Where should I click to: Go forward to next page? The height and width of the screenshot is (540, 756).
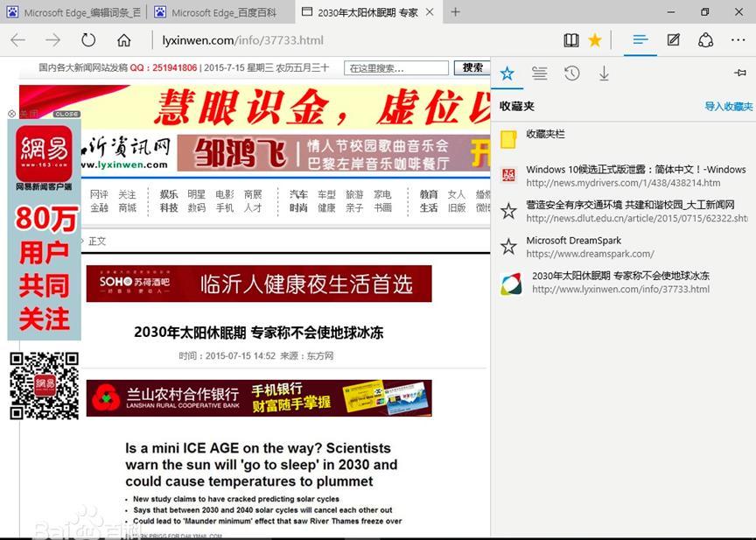click(53, 40)
